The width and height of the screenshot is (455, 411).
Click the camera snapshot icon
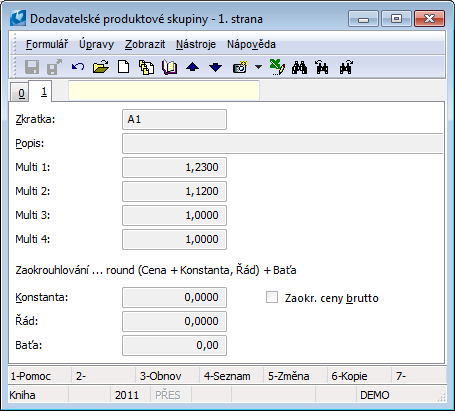[240, 67]
